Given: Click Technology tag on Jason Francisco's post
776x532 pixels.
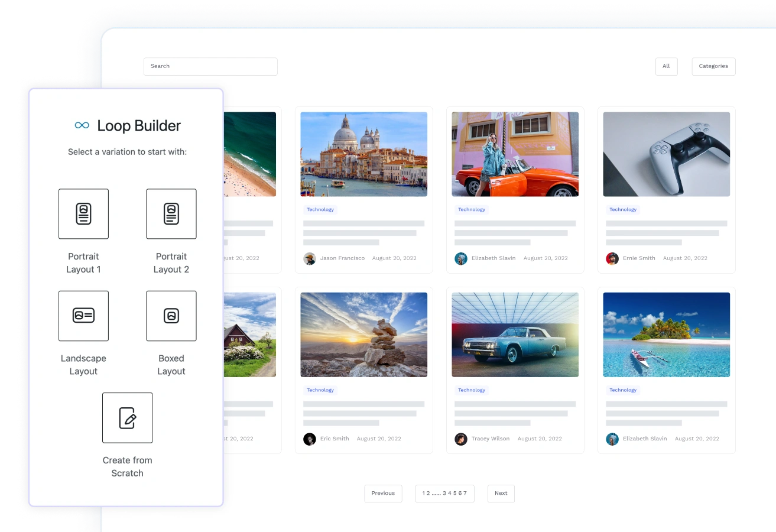Looking at the screenshot, I should (320, 210).
